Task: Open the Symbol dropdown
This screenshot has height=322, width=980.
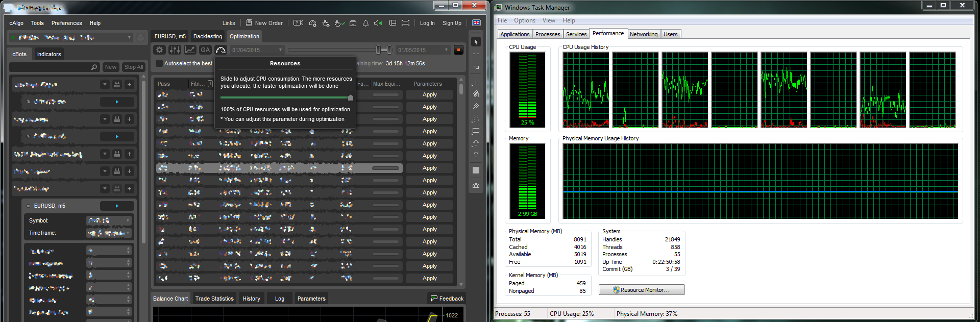Action: (109, 220)
